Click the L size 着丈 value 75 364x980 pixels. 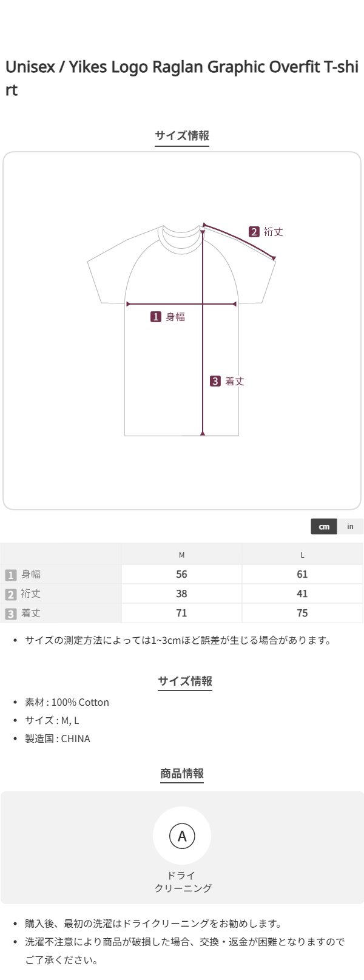(x=302, y=613)
